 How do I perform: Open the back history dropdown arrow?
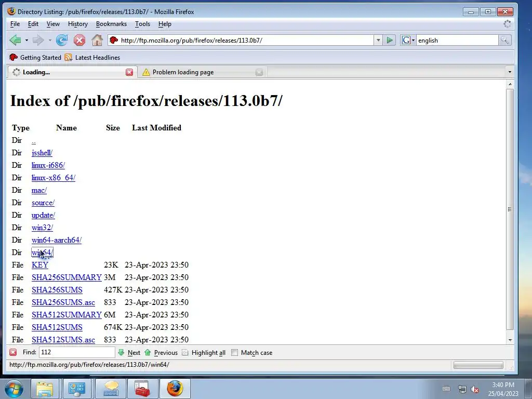[26, 41]
